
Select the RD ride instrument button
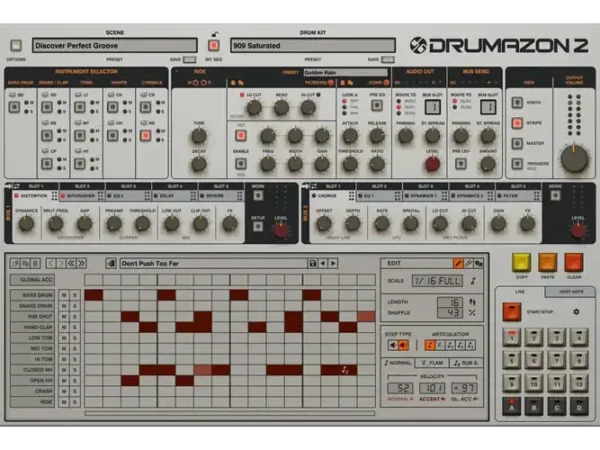coord(145,135)
